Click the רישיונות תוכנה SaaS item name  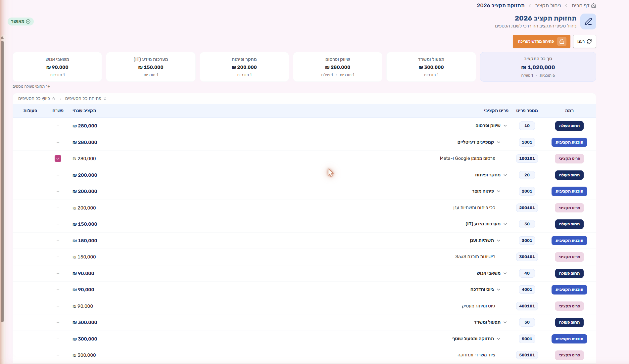click(x=475, y=257)
